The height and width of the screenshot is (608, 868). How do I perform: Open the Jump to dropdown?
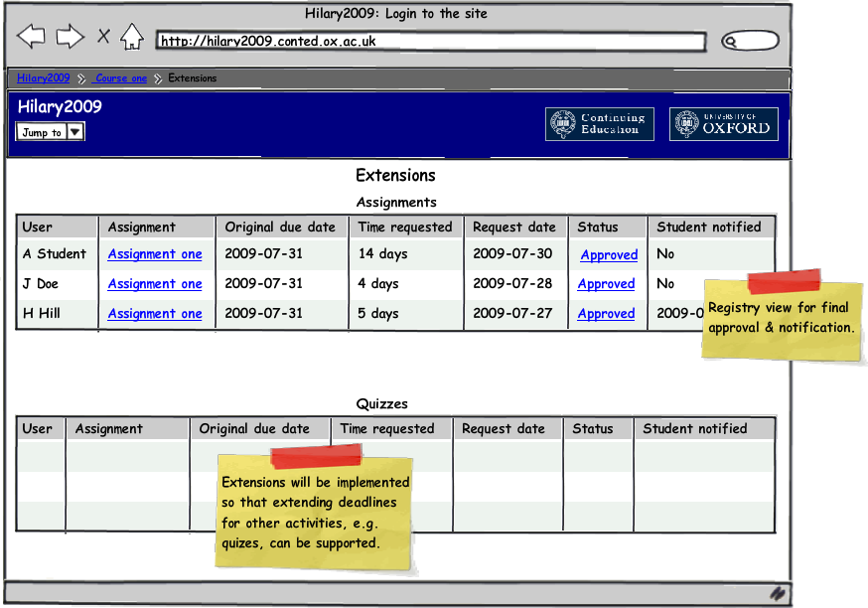(x=51, y=132)
